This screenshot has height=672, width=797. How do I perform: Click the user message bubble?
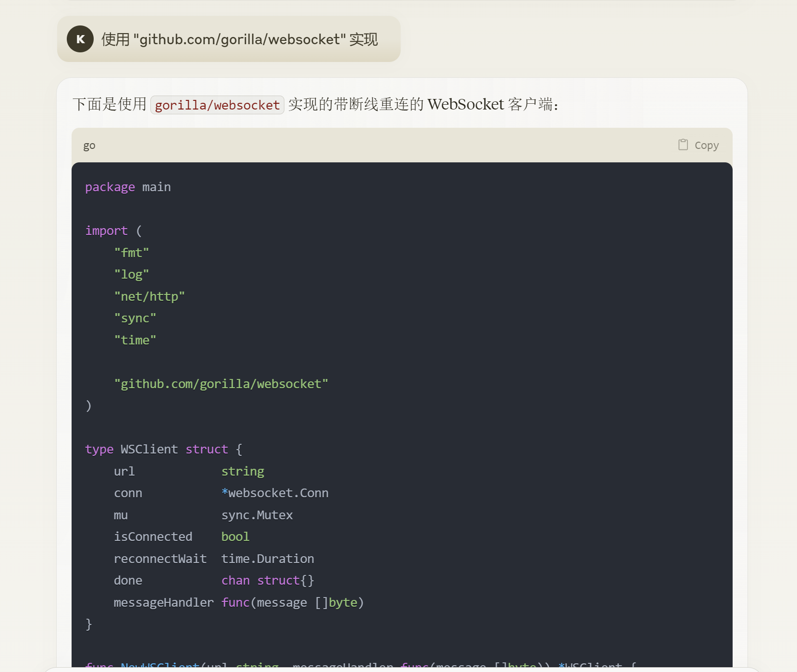228,39
